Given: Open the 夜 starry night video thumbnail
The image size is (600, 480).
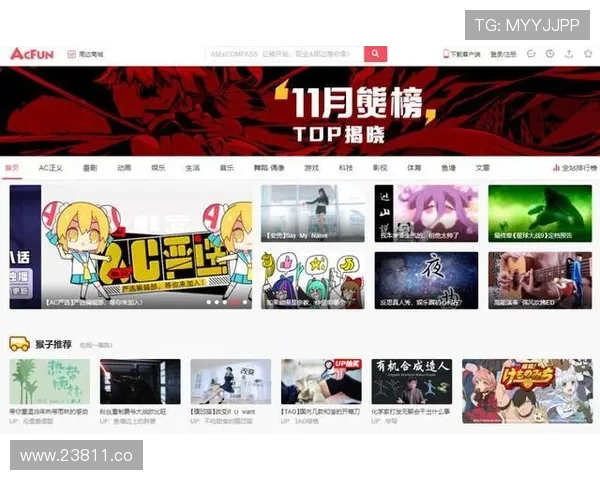Looking at the screenshot, I should pyautogui.click(x=426, y=280).
